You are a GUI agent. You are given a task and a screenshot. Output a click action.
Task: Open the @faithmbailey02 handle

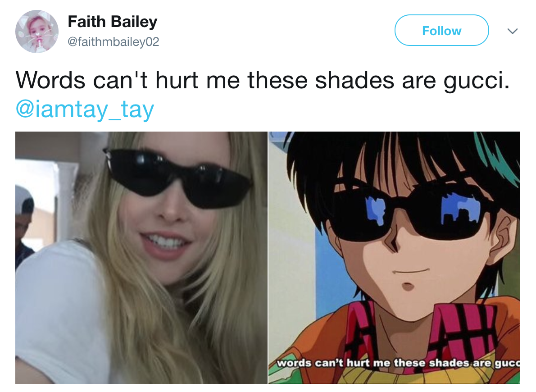pos(113,42)
